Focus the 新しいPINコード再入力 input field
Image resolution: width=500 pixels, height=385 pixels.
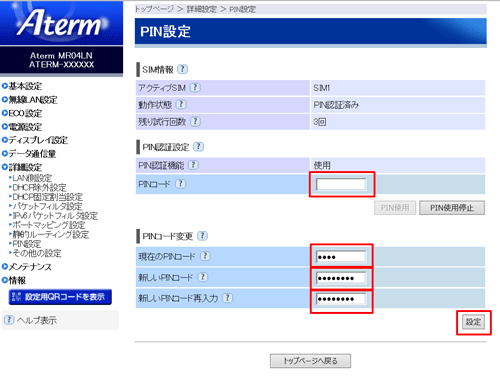coord(341,299)
